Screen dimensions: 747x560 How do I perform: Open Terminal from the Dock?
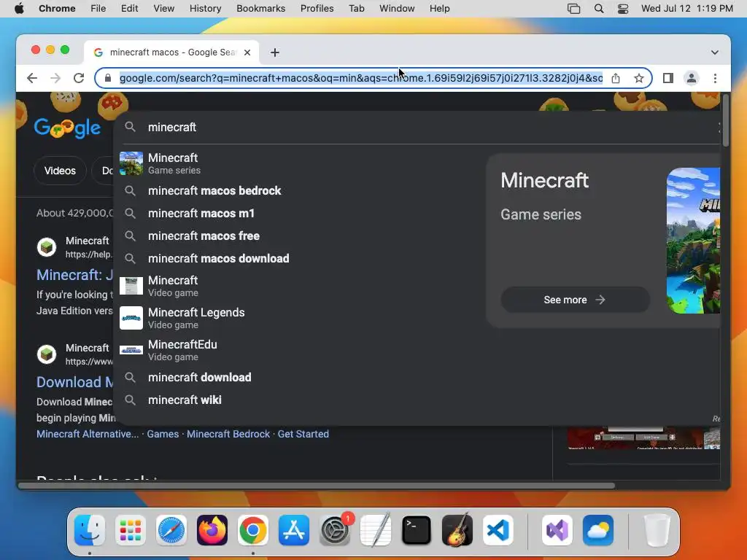pyautogui.click(x=417, y=530)
